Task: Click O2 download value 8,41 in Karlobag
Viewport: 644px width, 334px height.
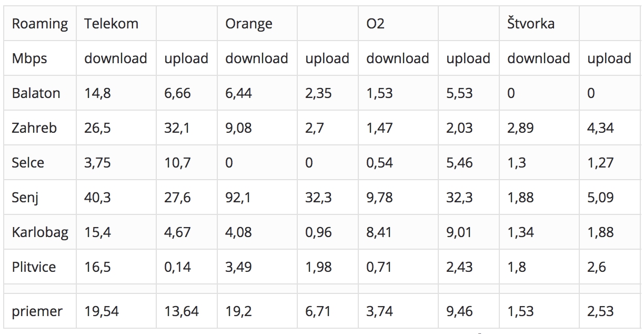Action: click(379, 232)
